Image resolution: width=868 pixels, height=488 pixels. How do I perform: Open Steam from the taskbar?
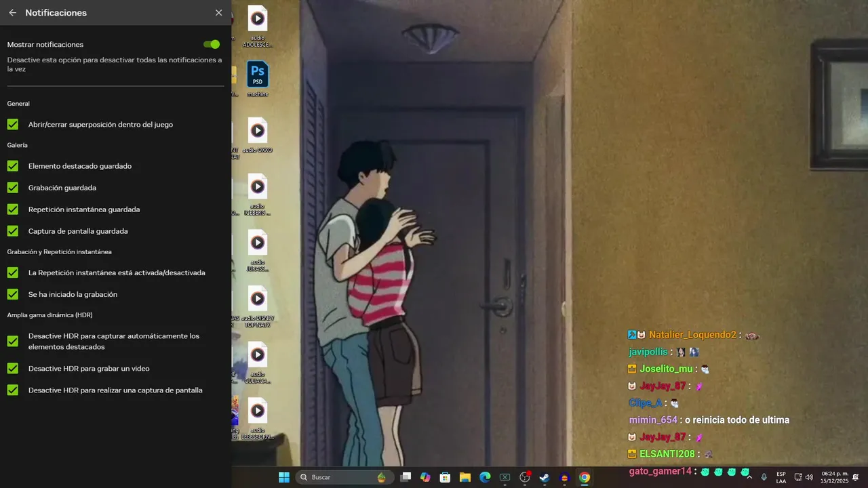tap(545, 477)
